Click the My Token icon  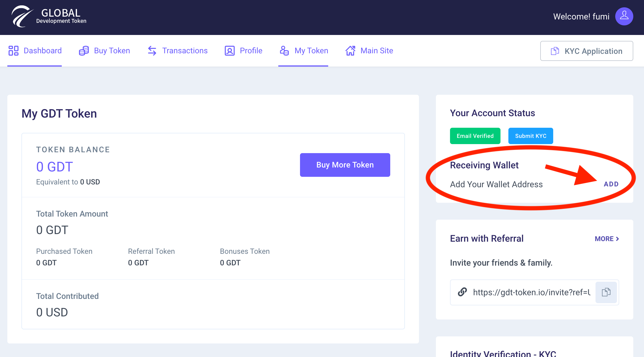(284, 51)
